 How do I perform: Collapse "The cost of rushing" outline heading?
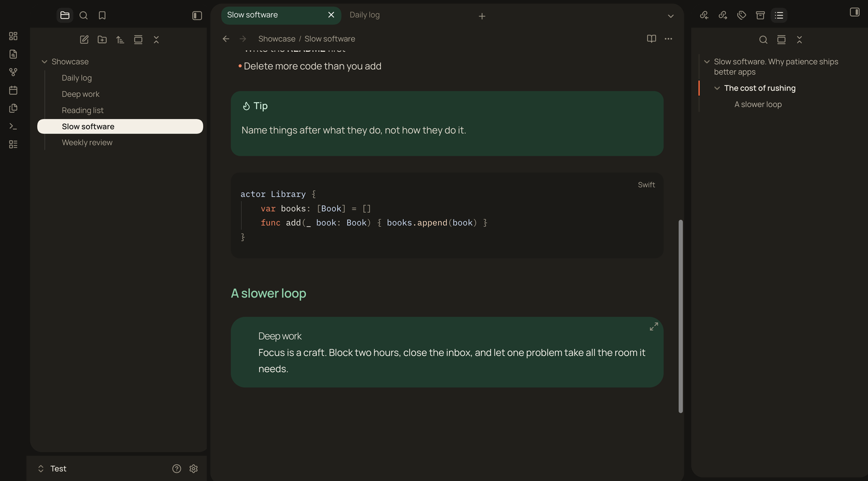(717, 88)
